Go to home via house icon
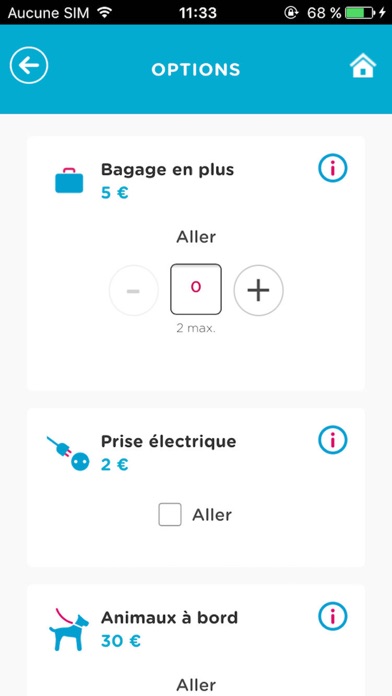The height and width of the screenshot is (696, 392). [363, 66]
